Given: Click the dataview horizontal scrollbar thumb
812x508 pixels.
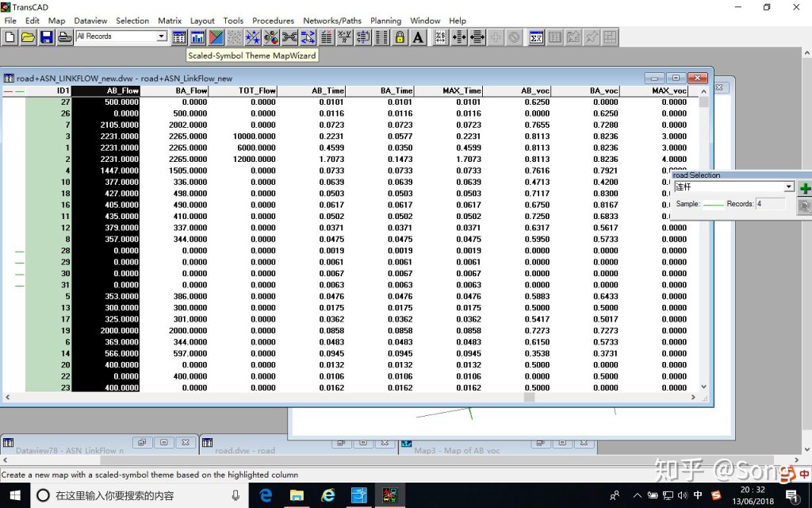Looking at the screenshot, I should click(x=529, y=397).
